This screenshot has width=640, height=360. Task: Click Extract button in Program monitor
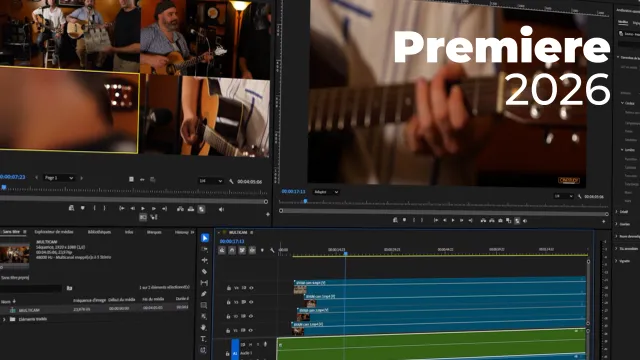click(x=492, y=220)
